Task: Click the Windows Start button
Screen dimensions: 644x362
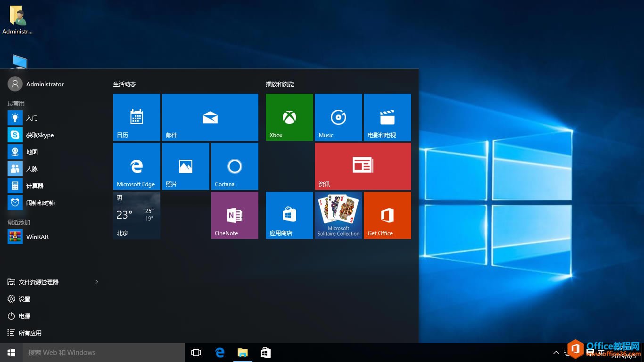Action: pos(11,353)
